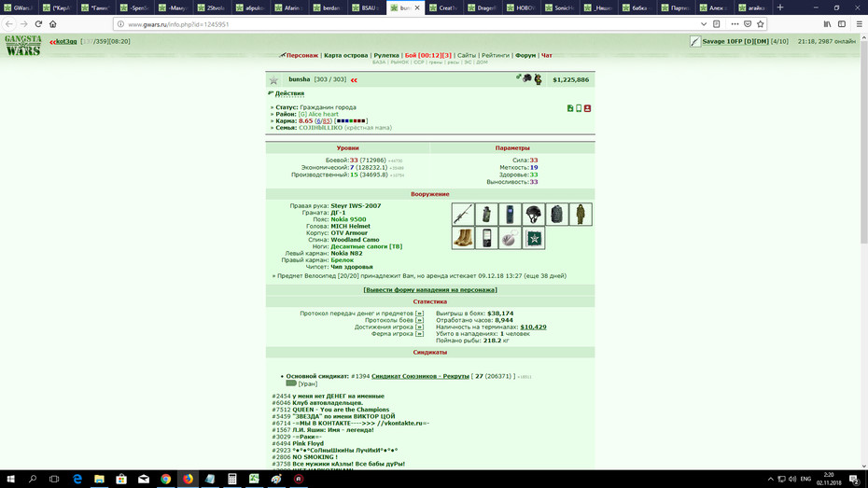Click Savage 10FP weapon link at top

pyautogui.click(x=735, y=41)
